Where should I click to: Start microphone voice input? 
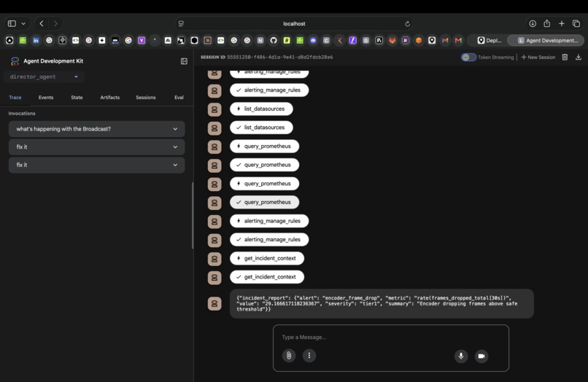tap(461, 356)
